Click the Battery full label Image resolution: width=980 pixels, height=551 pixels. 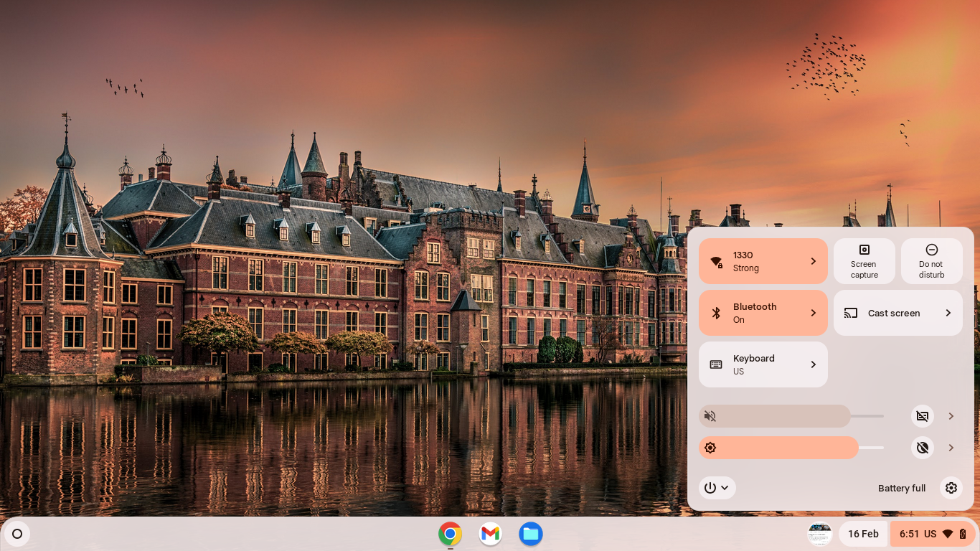click(x=901, y=488)
